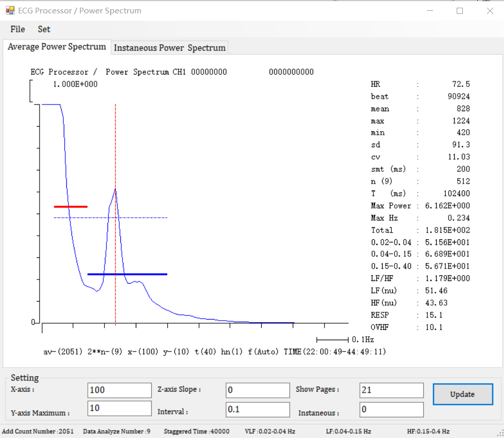Focus the Y-axis Maximum input box

tap(119, 409)
